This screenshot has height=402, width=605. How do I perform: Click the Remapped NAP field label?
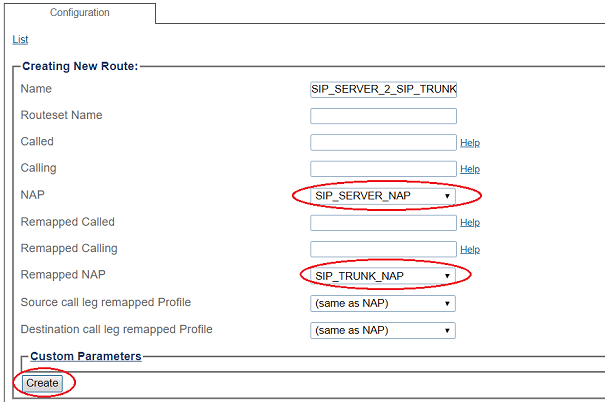[62, 275]
